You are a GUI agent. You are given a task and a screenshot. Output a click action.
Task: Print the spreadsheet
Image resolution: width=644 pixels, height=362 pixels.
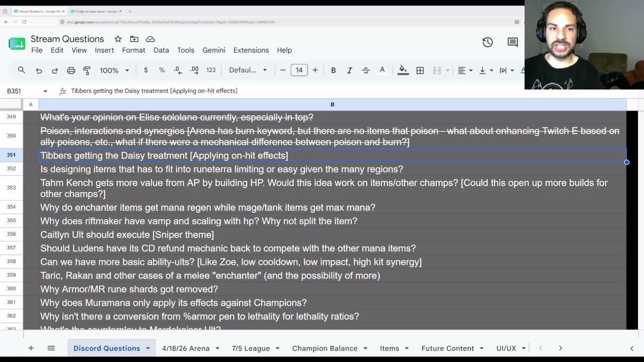(x=71, y=70)
